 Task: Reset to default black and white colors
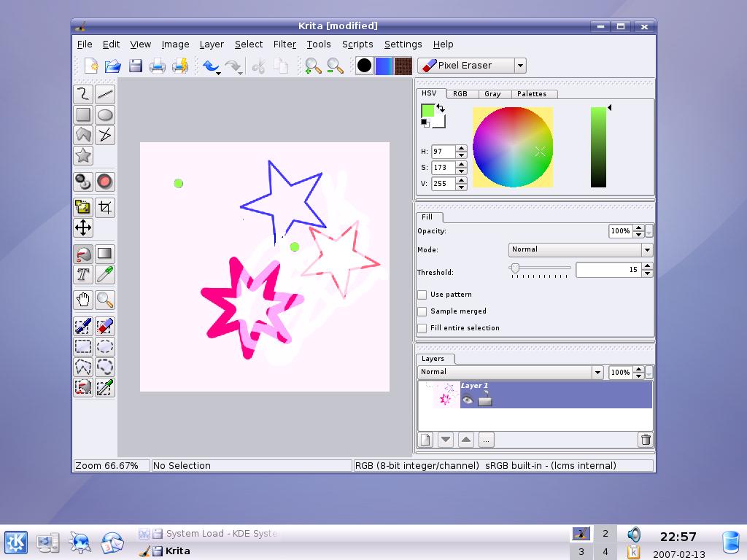click(x=425, y=123)
